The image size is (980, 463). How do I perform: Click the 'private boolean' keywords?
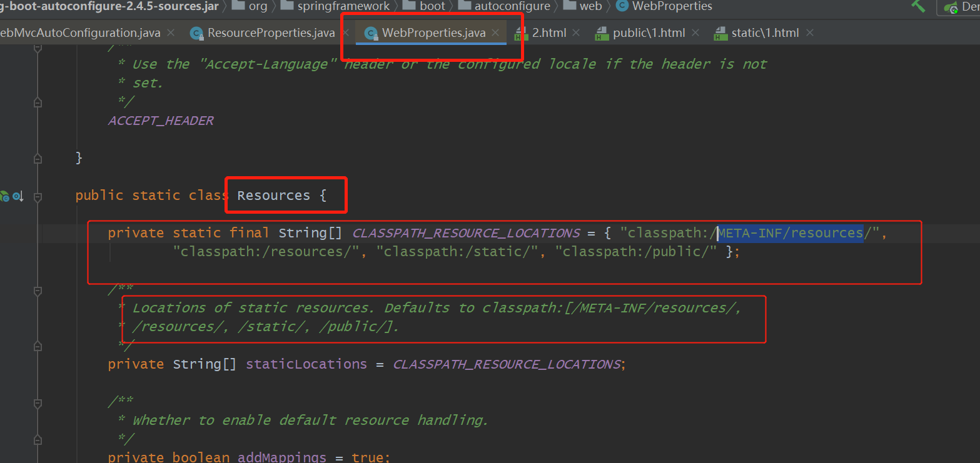[169, 457]
